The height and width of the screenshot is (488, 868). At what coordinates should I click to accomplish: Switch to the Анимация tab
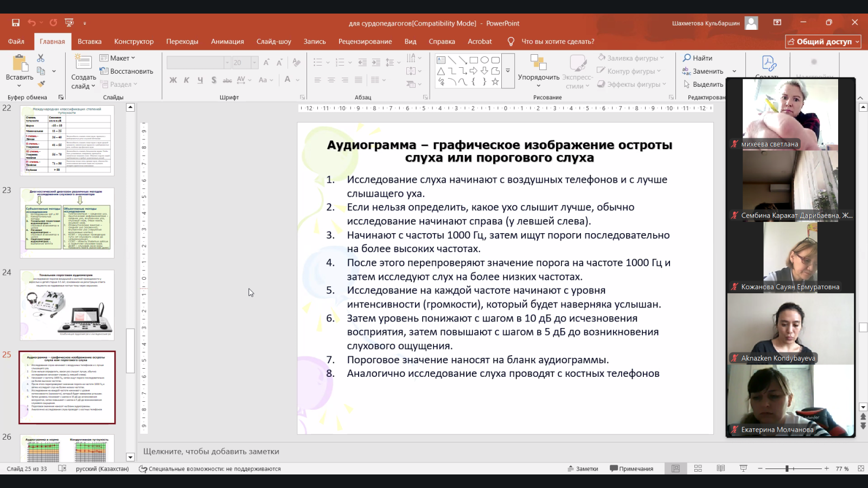click(x=227, y=41)
